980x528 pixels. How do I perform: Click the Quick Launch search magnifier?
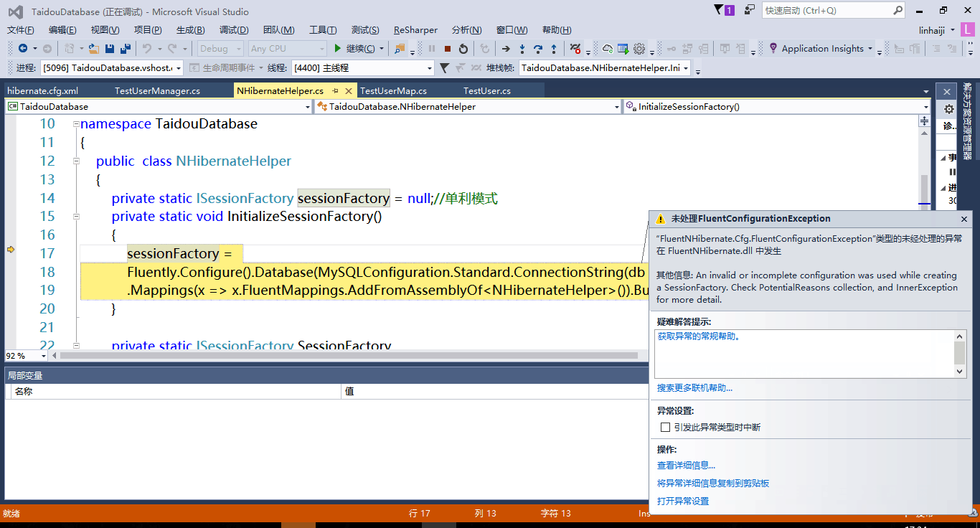click(x=898, y=10)
